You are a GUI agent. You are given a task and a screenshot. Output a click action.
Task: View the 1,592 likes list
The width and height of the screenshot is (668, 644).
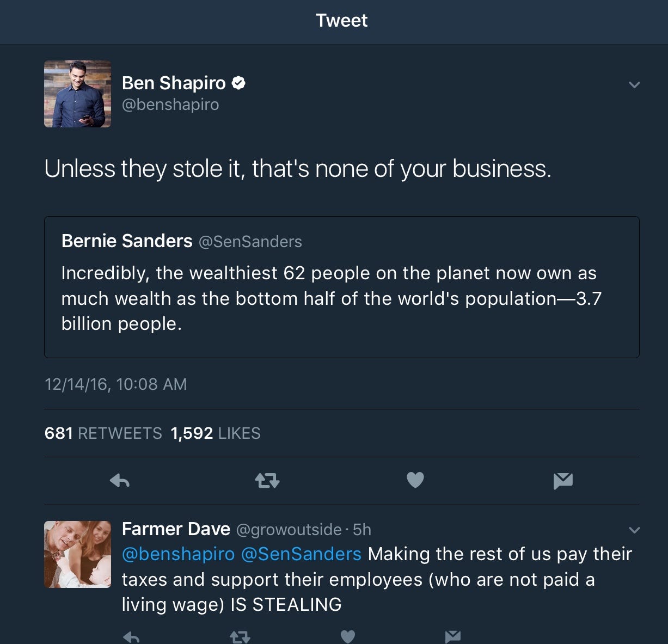(x=216, y=433)
